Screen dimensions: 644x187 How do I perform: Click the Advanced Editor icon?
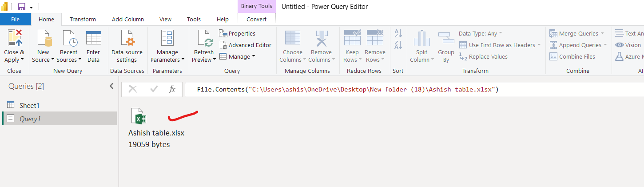pyautogui.click(x=223, y=45)
